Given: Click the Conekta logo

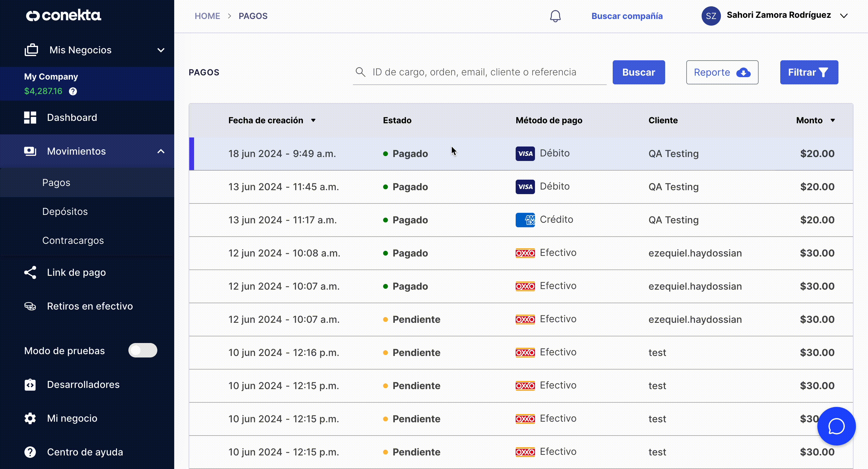Looking at the screenshot, I should [x=63, y=15].
